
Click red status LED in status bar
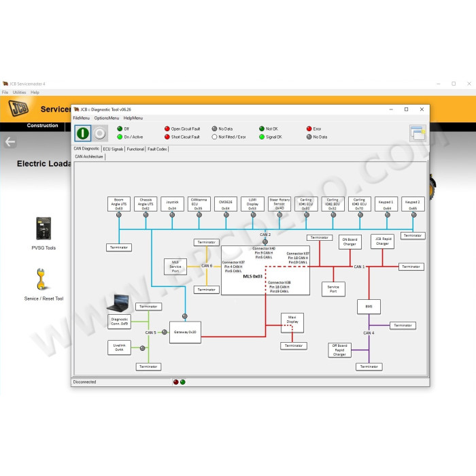pos(175,382)
